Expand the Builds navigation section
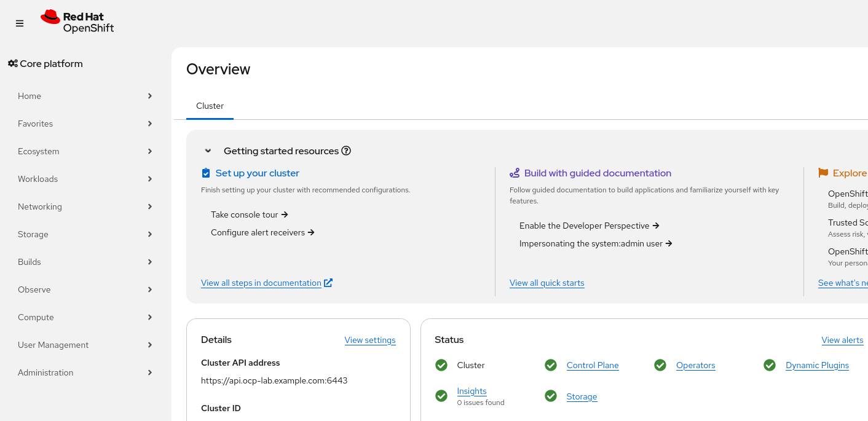The height and width of the screenshot is (421, 868). click(x=85, y=262)
